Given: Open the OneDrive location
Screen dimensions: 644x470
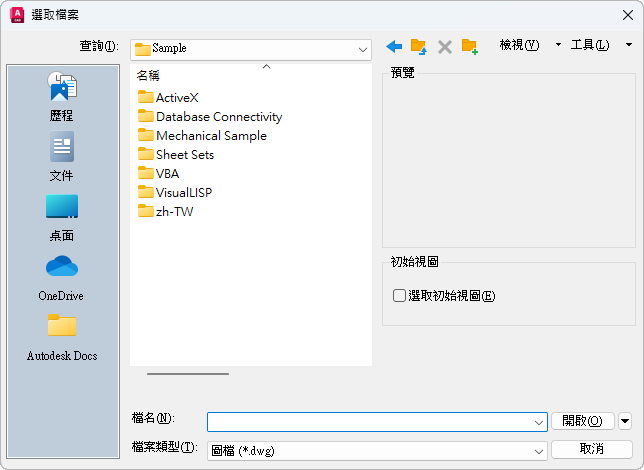Looking at the screenshot, I should [x=62, y=277].
